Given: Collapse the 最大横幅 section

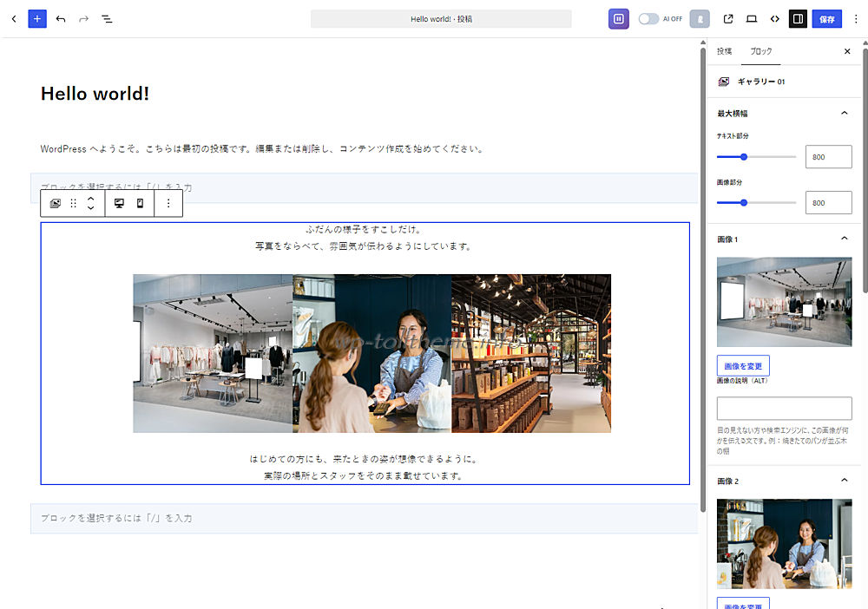Looking at the screenshot, I should coord(845,113).
